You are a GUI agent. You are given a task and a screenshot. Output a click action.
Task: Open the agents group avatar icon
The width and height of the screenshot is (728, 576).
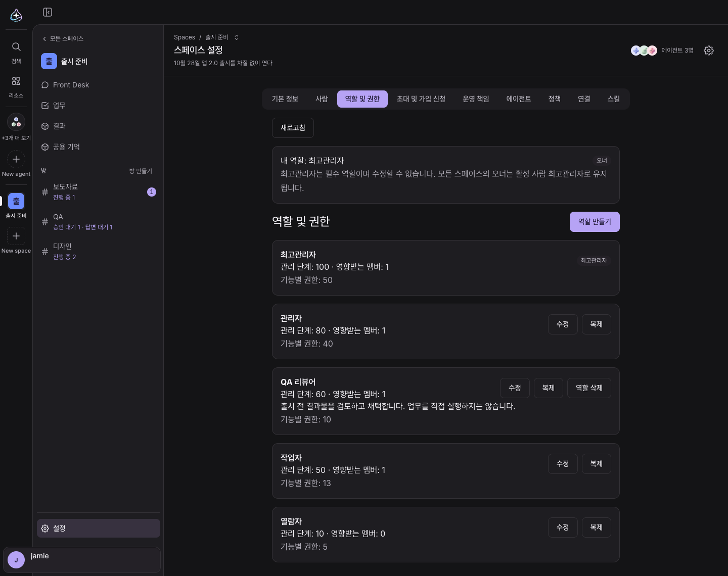16,122
